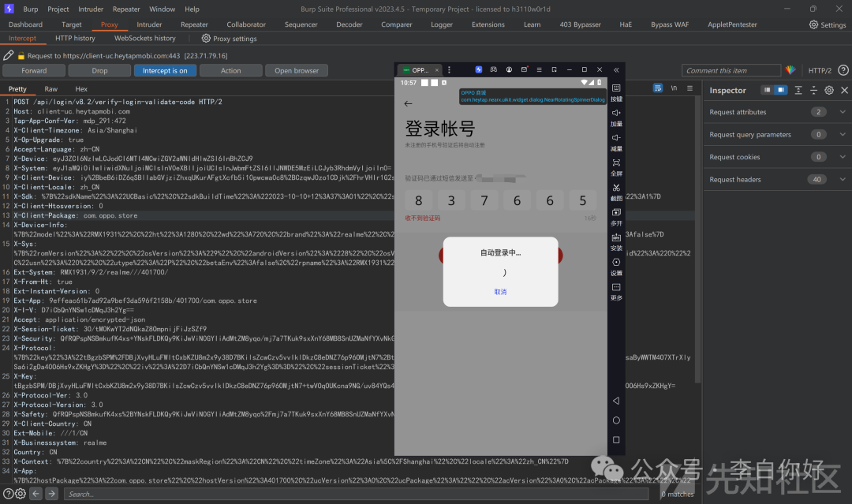Screen dimensions: 852x504
Task: Open the HTTP history sub-tab
Action: (x=75, y=38)
